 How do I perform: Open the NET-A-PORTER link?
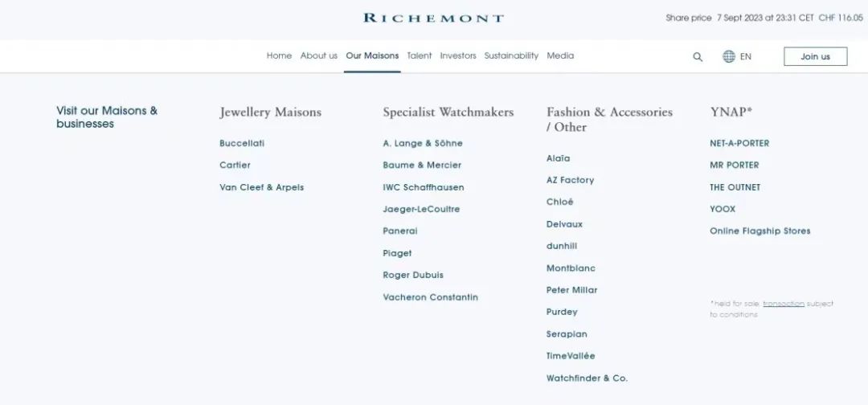(x=739, y=143)
